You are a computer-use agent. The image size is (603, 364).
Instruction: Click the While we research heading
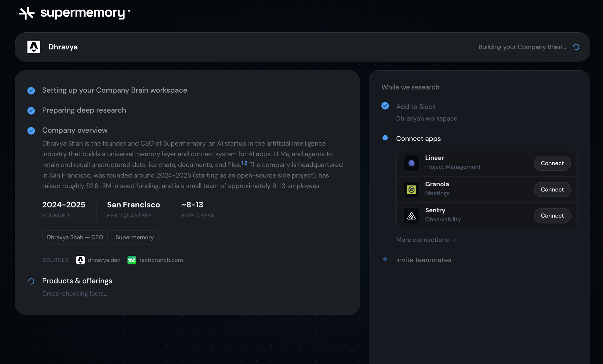tap(410, 87)
